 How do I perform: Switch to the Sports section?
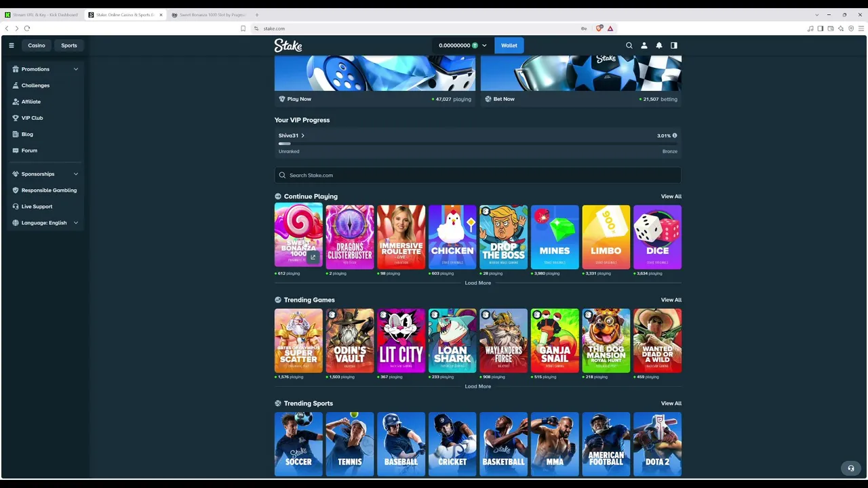pyautogui.click(x=69, y=45)
